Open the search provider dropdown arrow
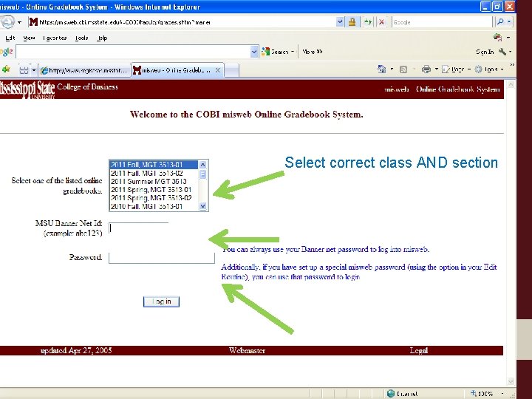Image resolution: width=532 pixels, height=399 pixels. click(x=509, y=22)
